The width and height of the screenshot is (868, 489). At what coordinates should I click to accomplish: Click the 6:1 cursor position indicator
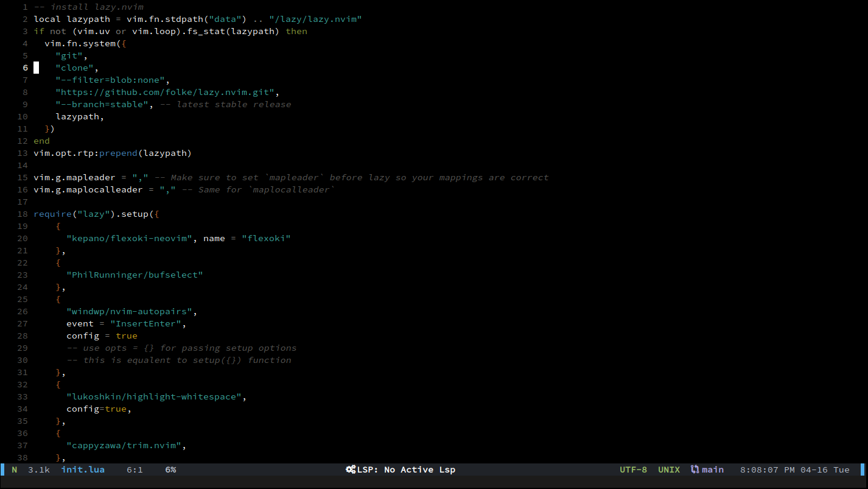[x=135, y=470]
